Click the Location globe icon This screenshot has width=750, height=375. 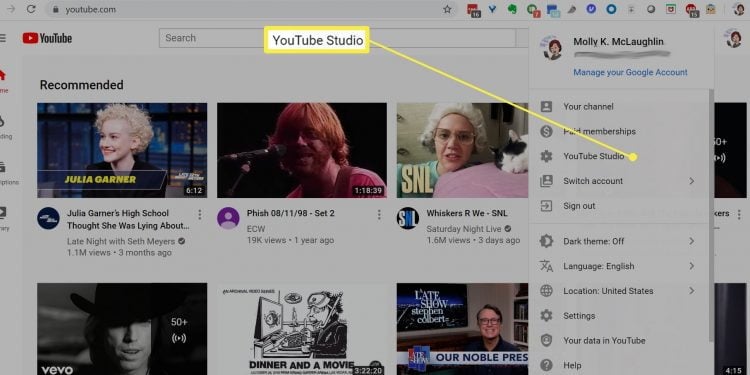pyautogui.click(x=546, y=291)
